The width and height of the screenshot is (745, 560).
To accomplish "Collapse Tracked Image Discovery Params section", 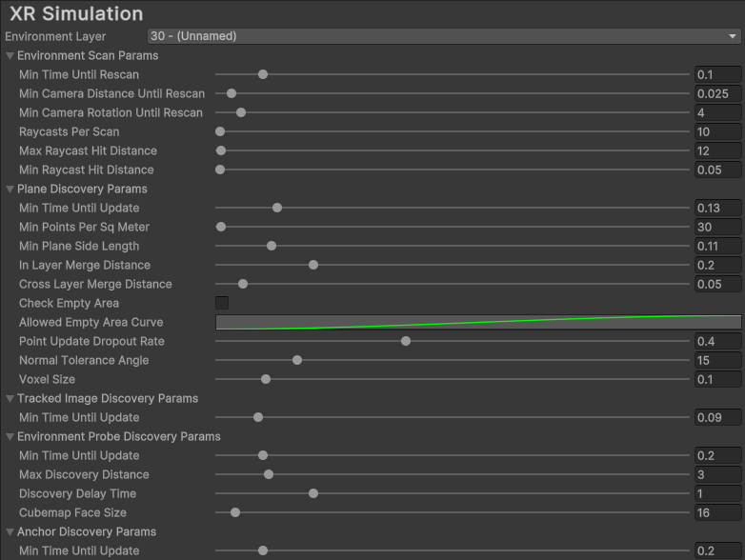I will coord(10,398).
